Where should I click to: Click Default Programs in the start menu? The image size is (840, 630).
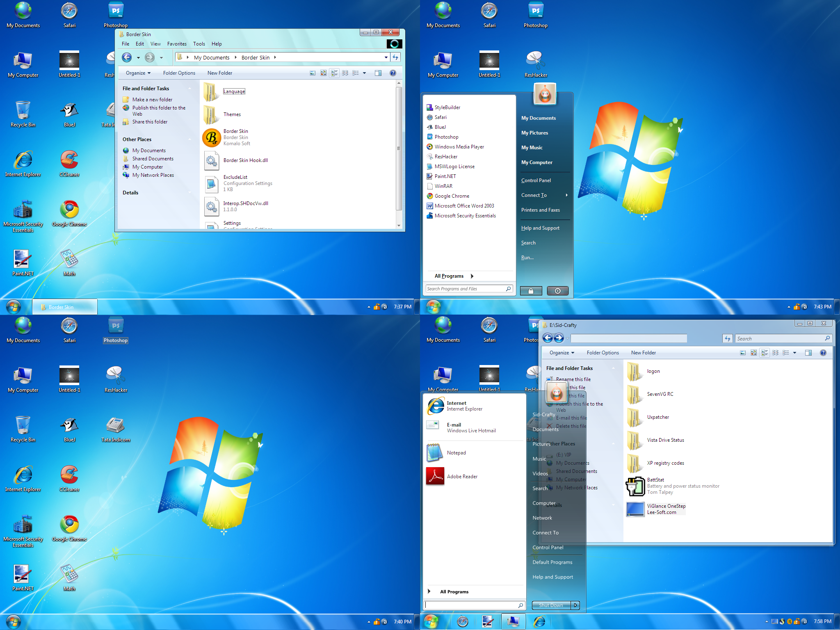coord(552,562)
